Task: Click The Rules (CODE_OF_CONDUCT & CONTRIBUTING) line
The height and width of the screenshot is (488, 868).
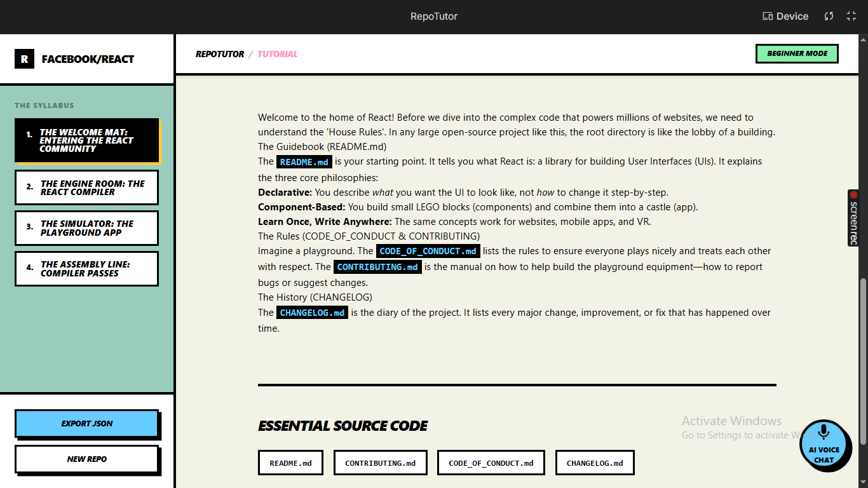Action: [369, 236]
